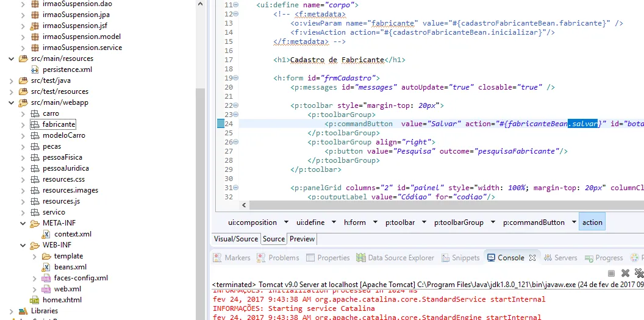Open the Snippets view tab
Screen dimensions: 644x320
pos(460,258)
